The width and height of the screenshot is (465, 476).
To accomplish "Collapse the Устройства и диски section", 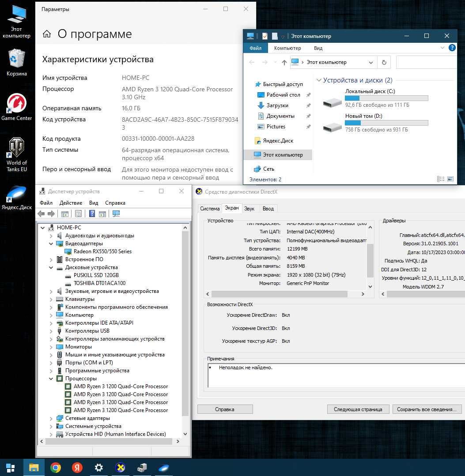I will coord(318,80).
